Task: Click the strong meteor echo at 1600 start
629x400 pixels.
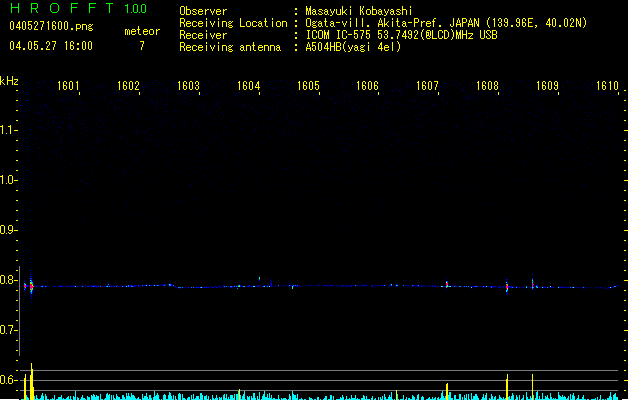Action: tap(31, 285)
